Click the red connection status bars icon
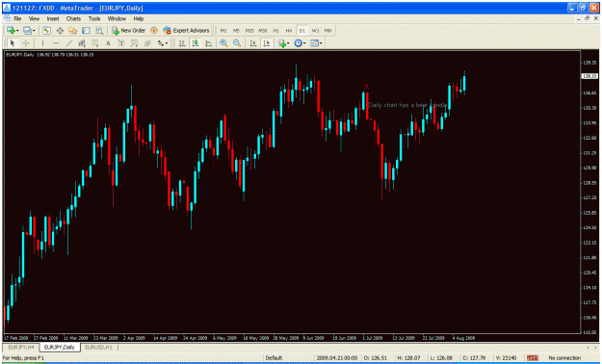Image resolution: width=602 pixels, height=364 pixels. point(532,358)
